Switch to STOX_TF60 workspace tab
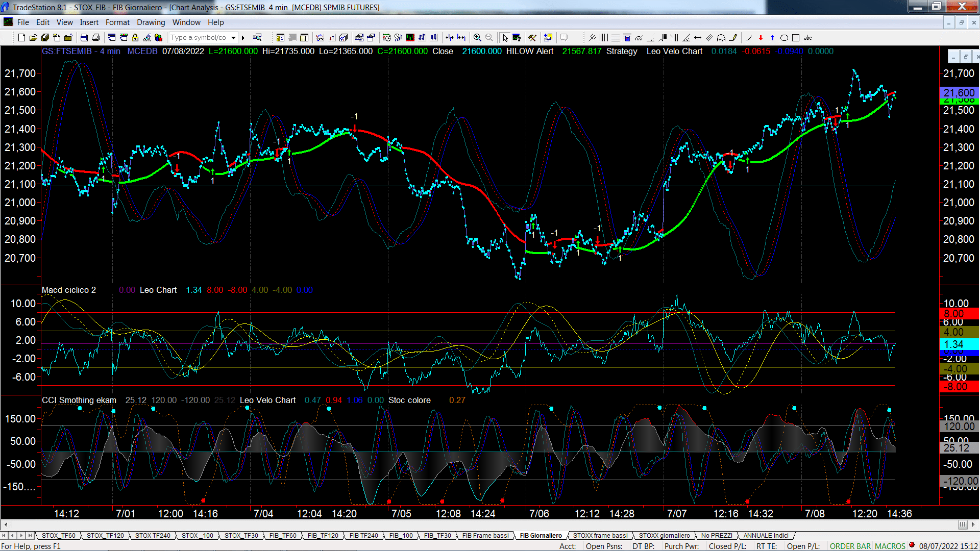This screenshot has width=980, height=551. tap(58, 535)
